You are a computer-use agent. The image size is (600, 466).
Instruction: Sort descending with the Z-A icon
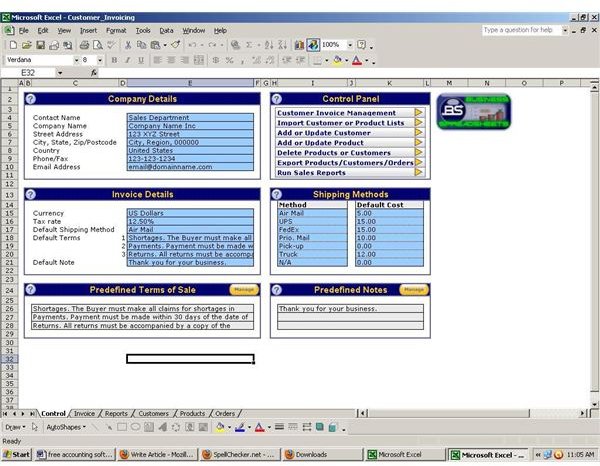point(282,45)
